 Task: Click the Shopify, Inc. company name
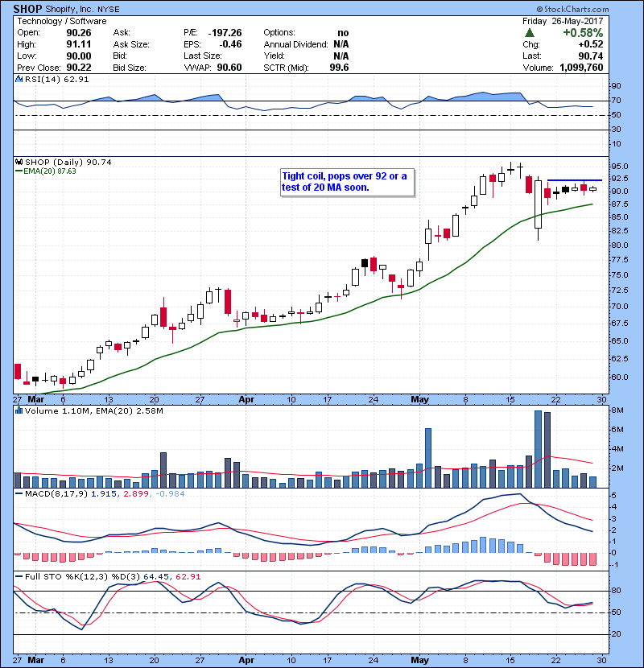pyautogui.click(x=70, y=10)
